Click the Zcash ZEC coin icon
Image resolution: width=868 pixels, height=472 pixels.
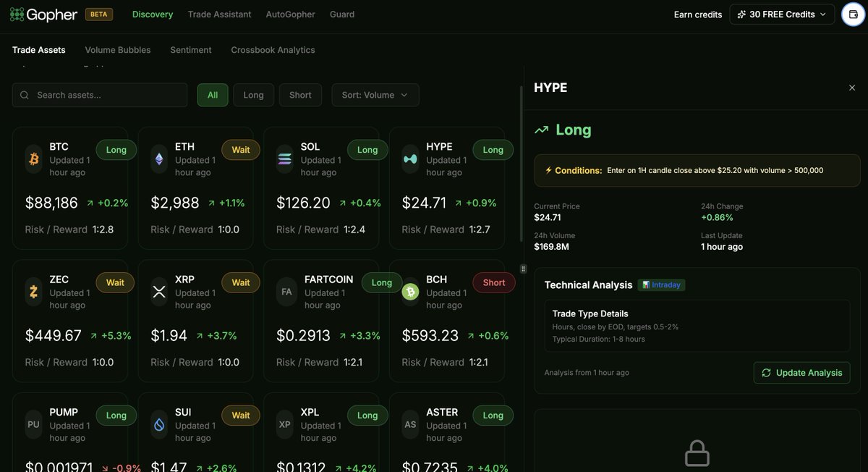coord(34,292)
